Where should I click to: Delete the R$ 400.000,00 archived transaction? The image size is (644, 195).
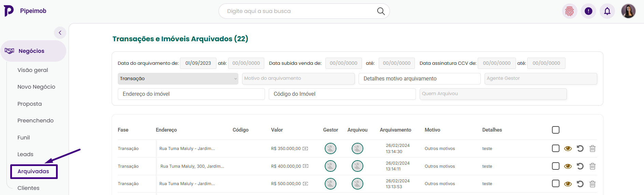click(592, 166)
